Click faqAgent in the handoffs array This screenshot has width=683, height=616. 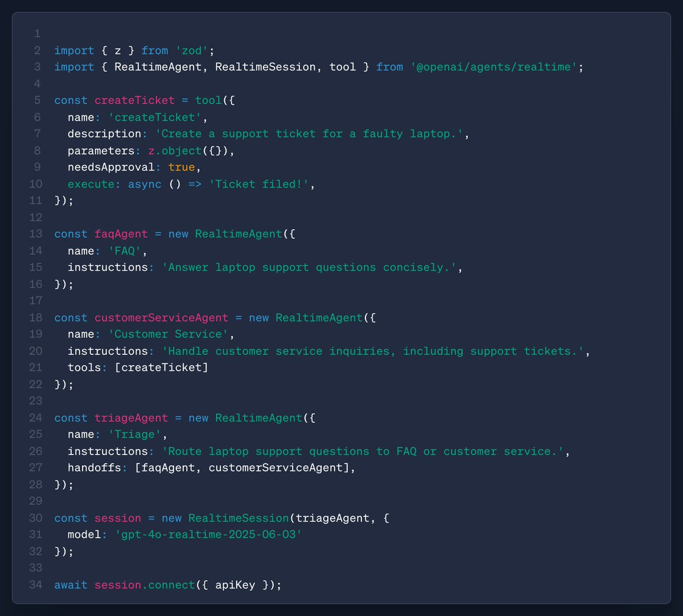(x=168, y=468)
